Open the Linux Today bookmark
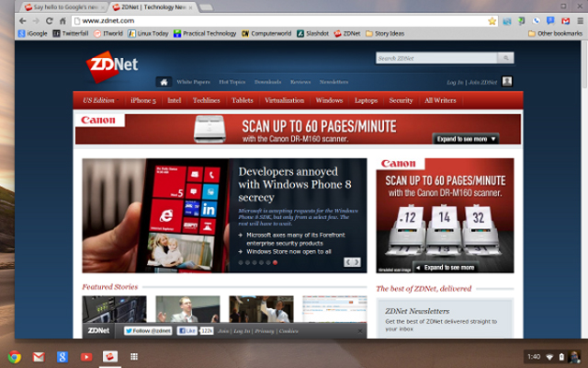This screenshot has width=588, height=368. pos(148,33)
